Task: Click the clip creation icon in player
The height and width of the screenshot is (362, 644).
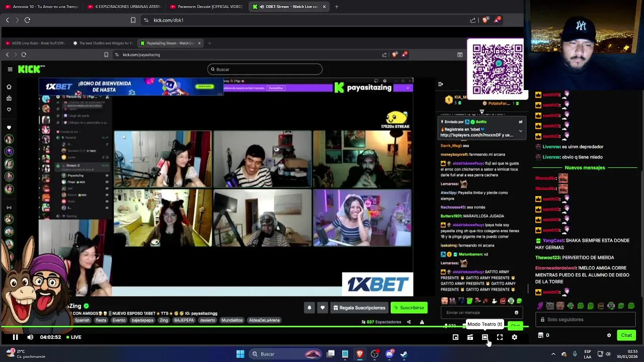Action: pos(470,337)
